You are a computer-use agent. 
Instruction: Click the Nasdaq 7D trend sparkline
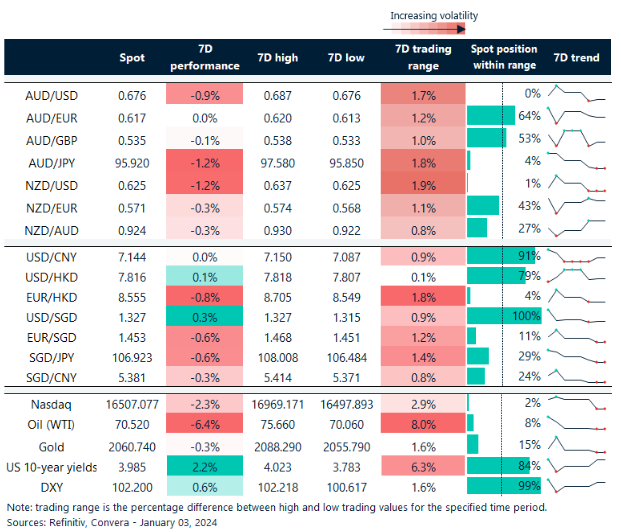[x=578, y=403]
